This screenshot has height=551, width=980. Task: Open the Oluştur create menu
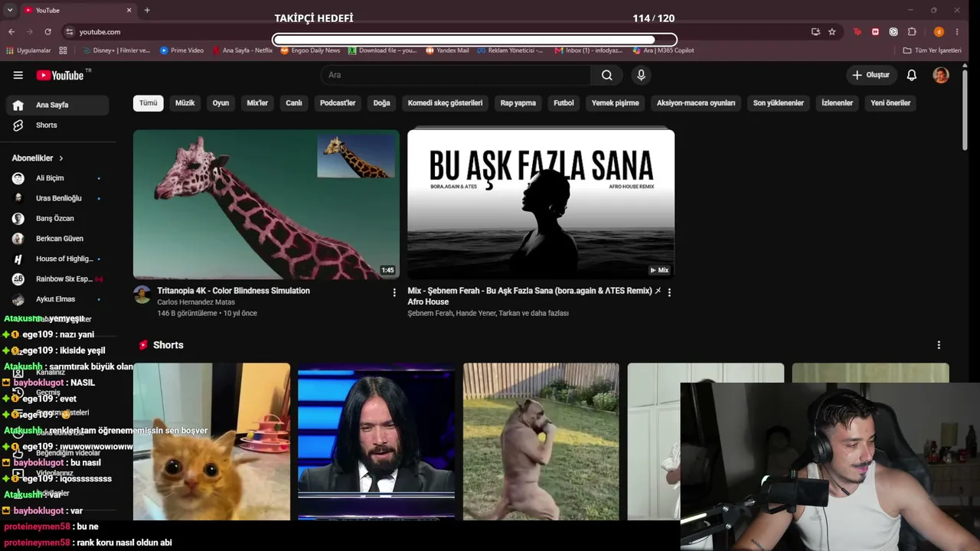[871, 75]
